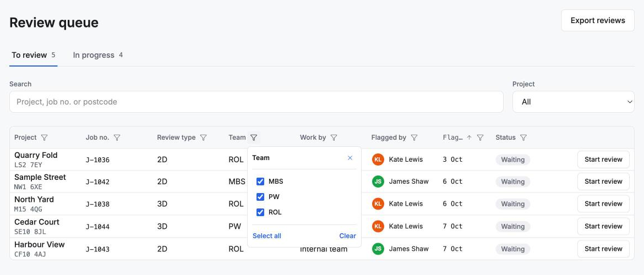This screenshot has height=275, width=644.
Task: Click the Job no. column header
Action: click(x=97, y=137)
